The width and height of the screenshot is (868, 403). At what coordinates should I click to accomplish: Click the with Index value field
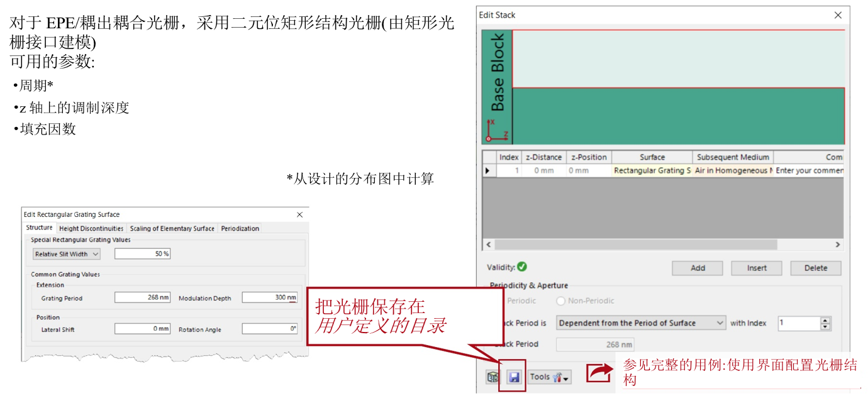[x=799, y=323]
